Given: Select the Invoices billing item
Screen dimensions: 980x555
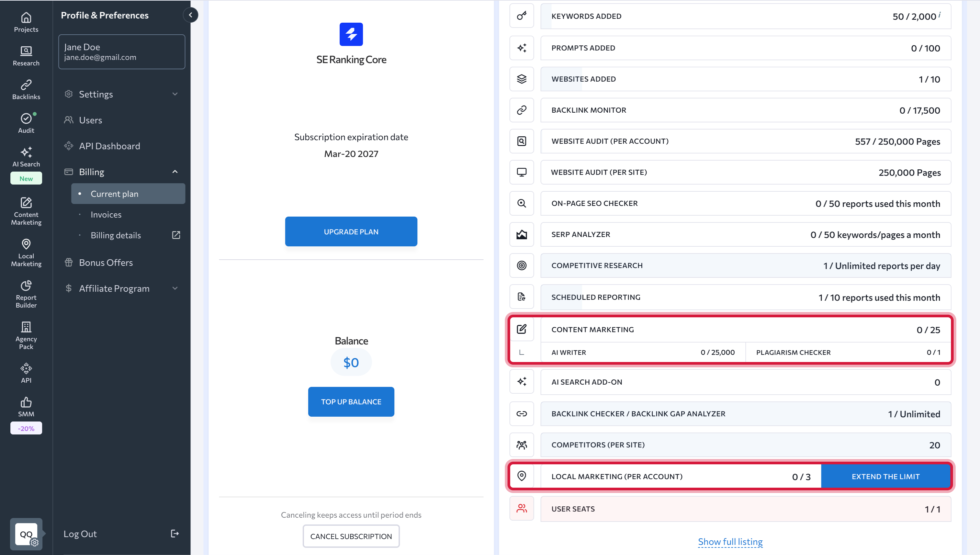Looking at the screenshot, I should [106, 215].
